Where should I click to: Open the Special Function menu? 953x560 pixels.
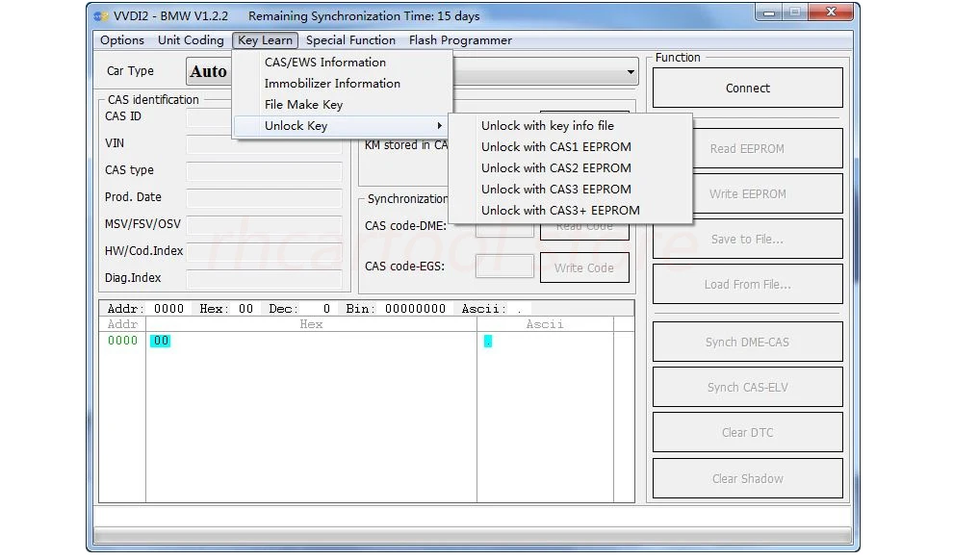point(350,40)
